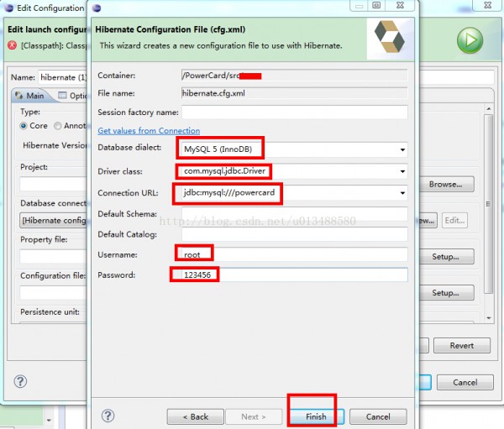Click the Username field containing root

coord(295,254)
